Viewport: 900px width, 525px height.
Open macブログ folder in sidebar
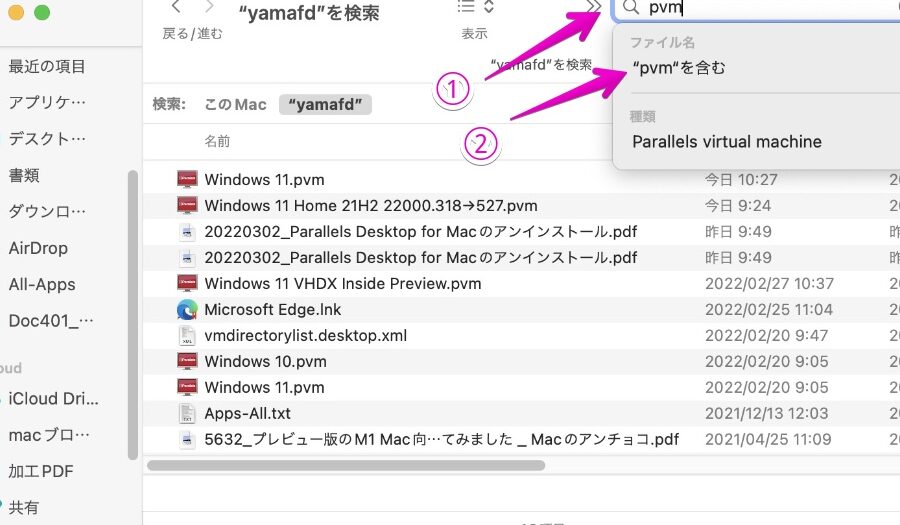click(x=49, y=435)
